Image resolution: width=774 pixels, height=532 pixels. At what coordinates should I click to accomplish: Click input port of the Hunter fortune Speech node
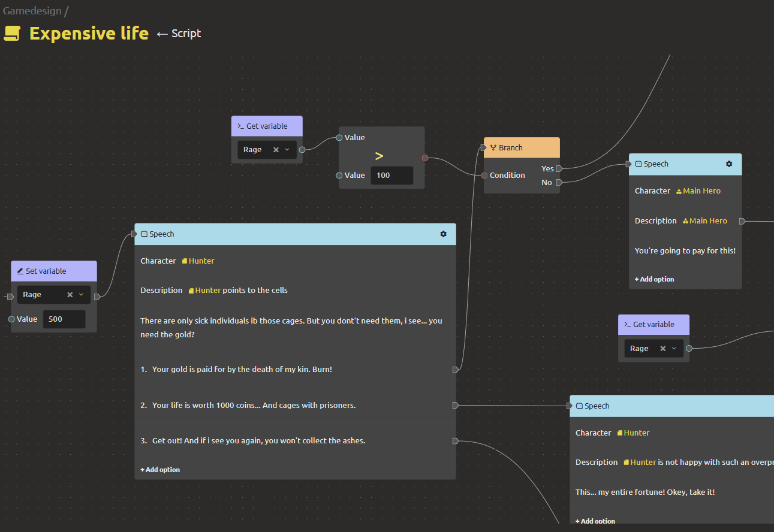tap(570, 406)
